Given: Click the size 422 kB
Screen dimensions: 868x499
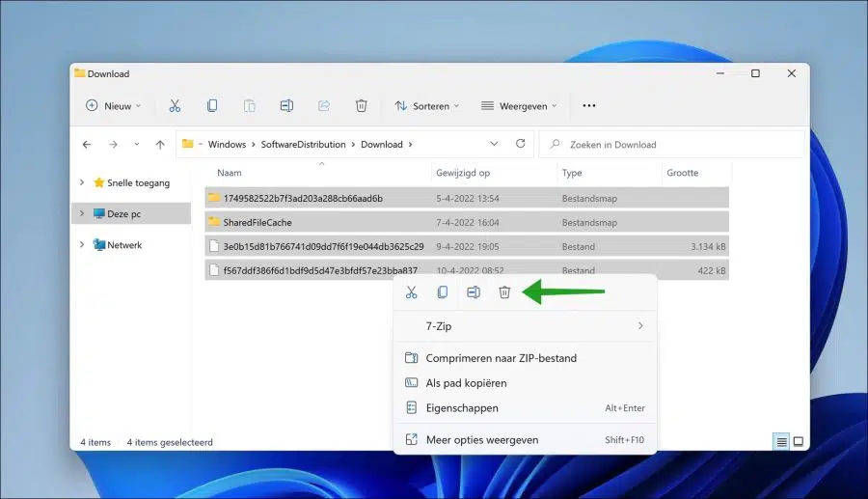Looking at the screenshot, I should [x=712, y=271].
